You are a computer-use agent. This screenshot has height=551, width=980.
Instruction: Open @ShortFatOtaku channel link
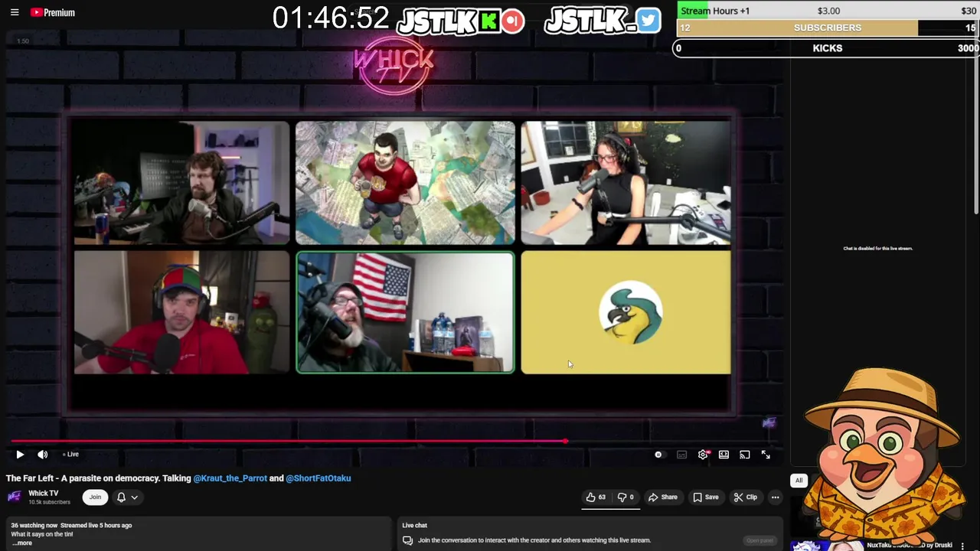[318, 478]
